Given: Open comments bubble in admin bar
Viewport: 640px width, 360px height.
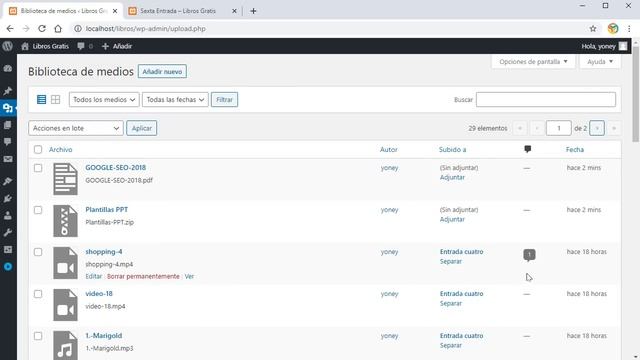Looking at the screenshot, I should pyautogui.click(x=81, y=46).
